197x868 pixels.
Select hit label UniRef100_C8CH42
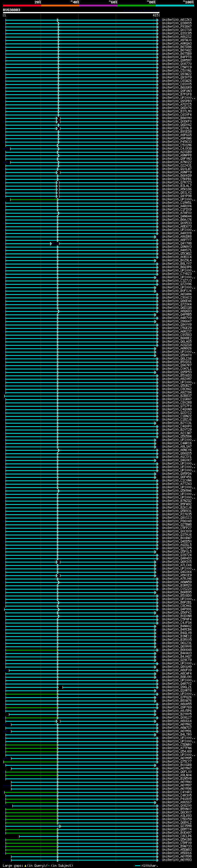coord(177,389)
